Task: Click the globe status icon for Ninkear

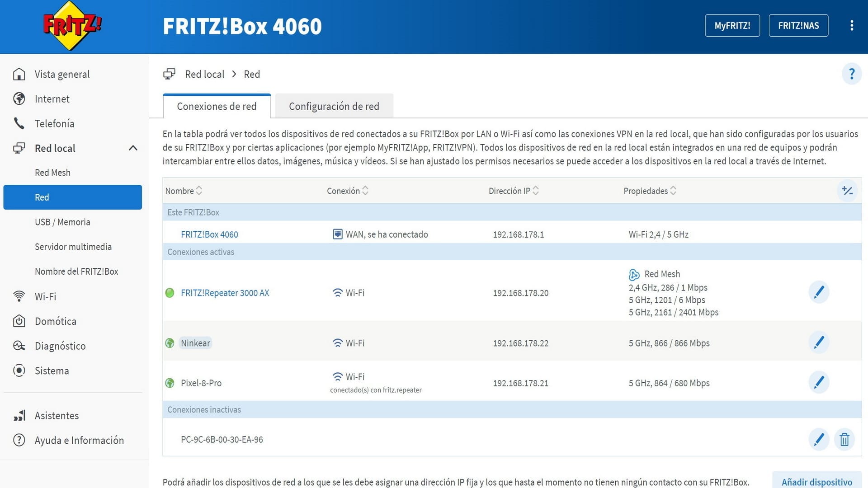Action: tap(170, 343)
